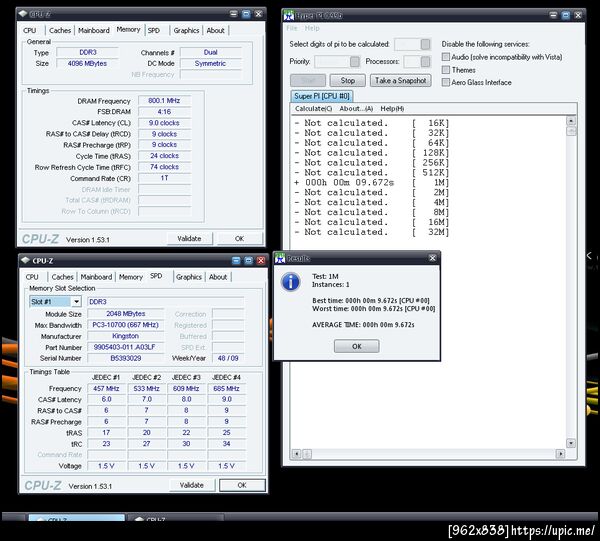Click Super PI vertical scrollbar down arrow
Image resolution: width=600 pixels, height=541 pixels.
coord(571,443)
